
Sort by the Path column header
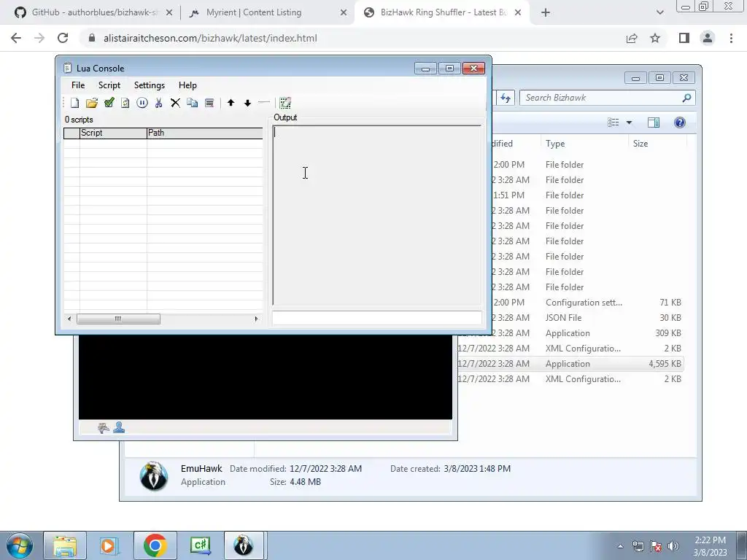[205, 133]
